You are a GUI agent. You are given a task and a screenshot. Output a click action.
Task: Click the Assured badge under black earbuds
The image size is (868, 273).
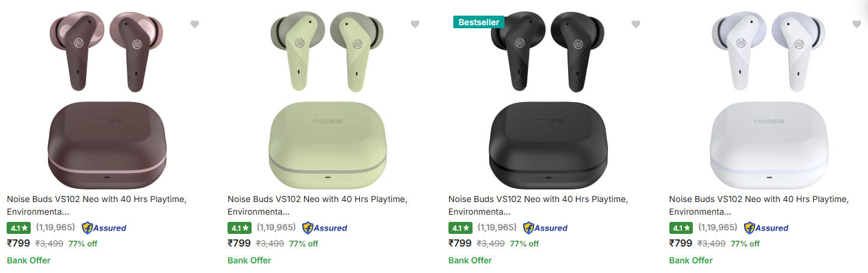coord(545,228)
